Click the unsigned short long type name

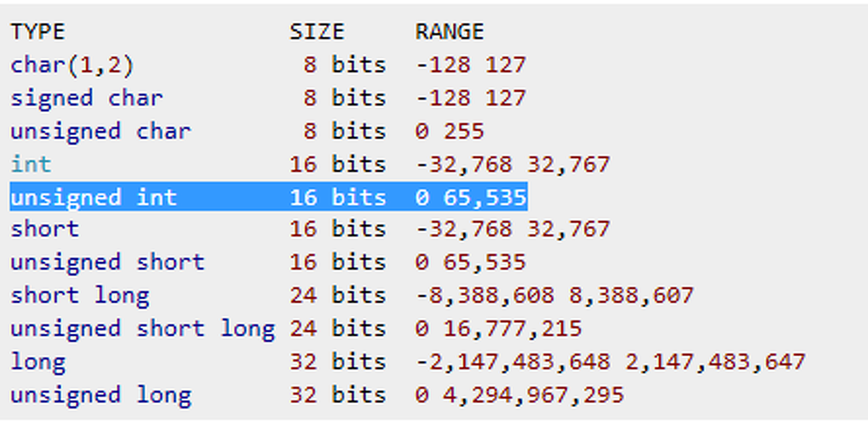click(x=142, y=329)
